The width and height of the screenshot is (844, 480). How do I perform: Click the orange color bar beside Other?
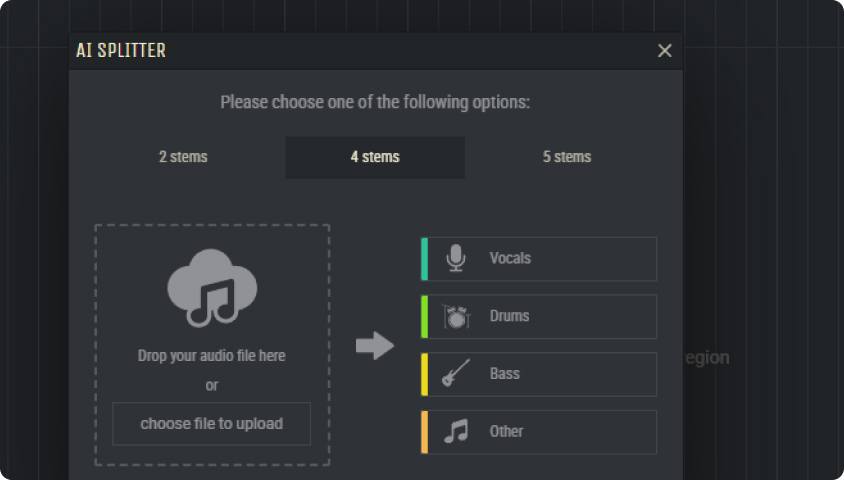click(x=424, y=432)
